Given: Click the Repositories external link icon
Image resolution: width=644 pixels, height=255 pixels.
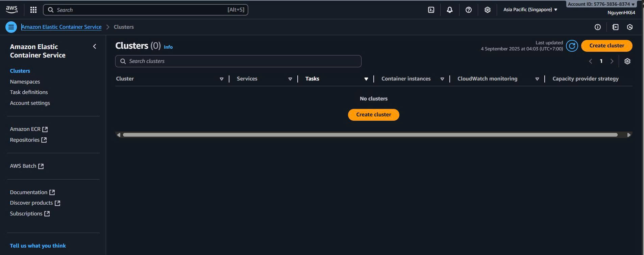Looking at the screenshot, I should [x=44, y=140].
